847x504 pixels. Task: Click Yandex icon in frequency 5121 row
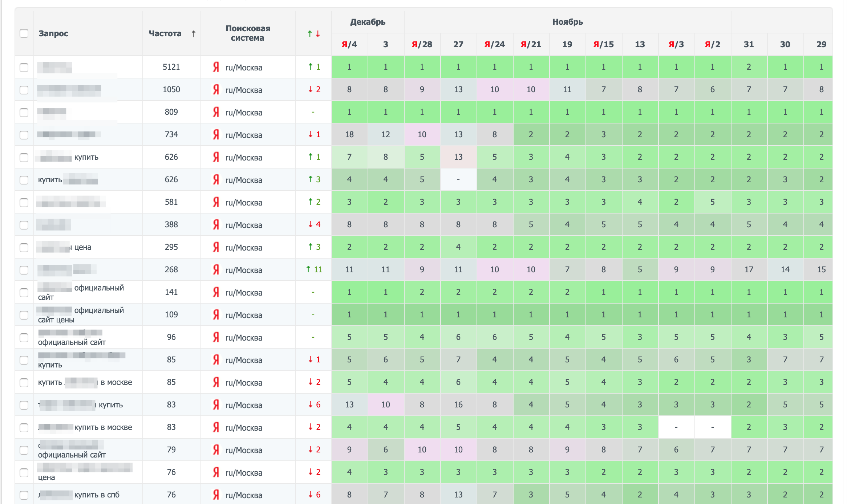click(x=216, y=67)
